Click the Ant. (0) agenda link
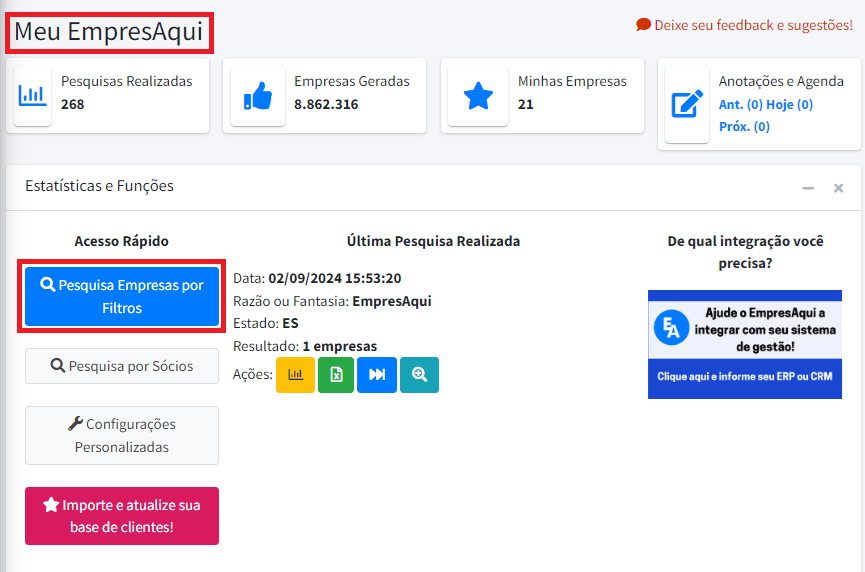This screenshot has width=865, height=572. pyautogui.click(x=740, y=104)
